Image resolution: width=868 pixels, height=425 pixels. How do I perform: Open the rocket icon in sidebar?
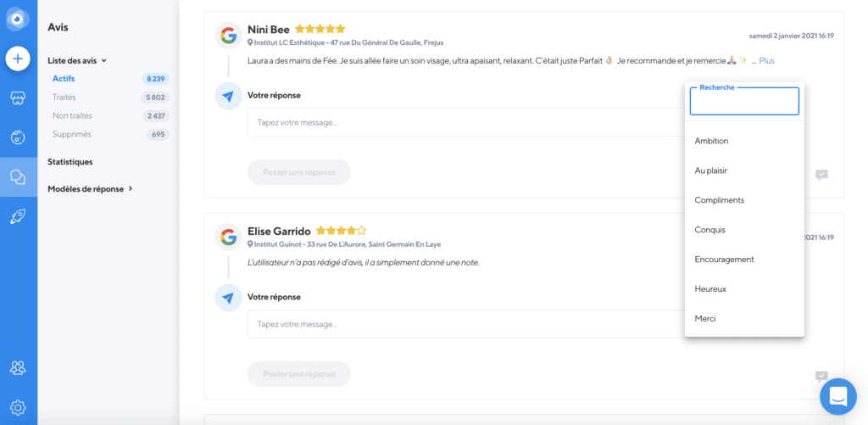point(19,216)
